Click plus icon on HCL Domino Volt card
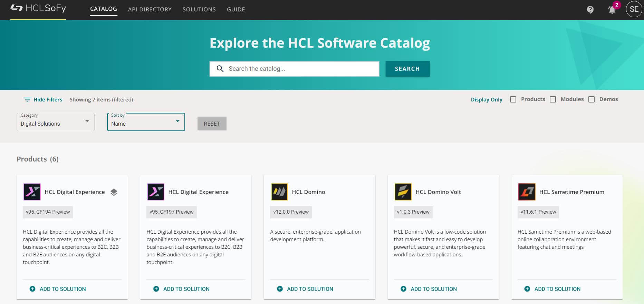Viewport: 644px width, 304px height. pyautogui.click(x=403, y=289)
